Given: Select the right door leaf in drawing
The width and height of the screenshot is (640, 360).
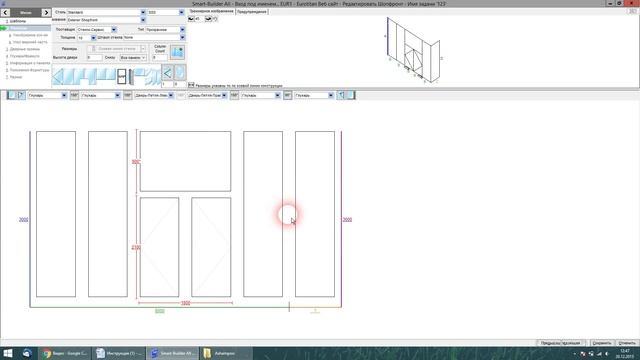Looking at the screenshot, I should coord(211,247).
